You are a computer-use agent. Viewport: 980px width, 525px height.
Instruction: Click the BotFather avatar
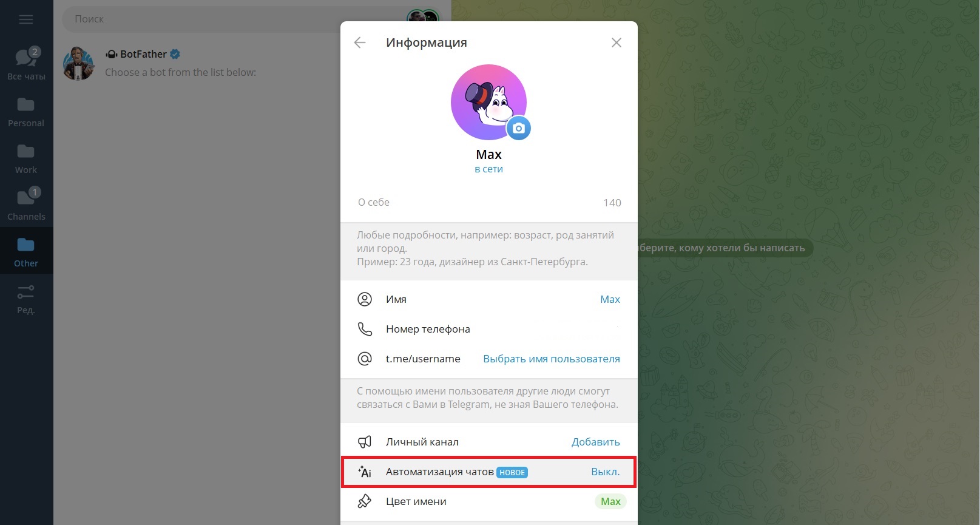coord(79,63)
